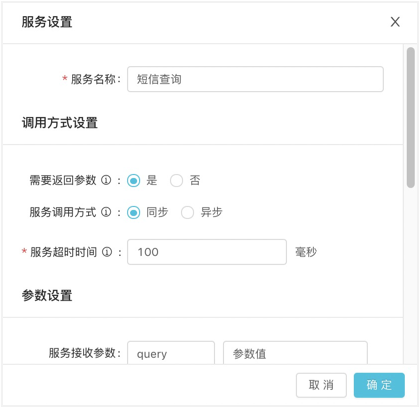
Task: Click the query parameter name field
Action: tap(171, 353)
